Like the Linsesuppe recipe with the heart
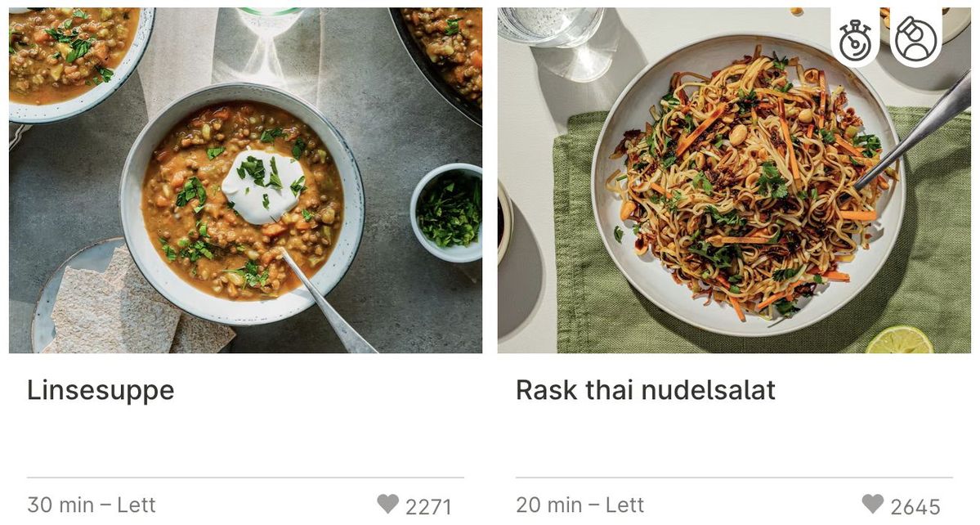980x525 pixels. pyautogui.click(x=388, y=504)
